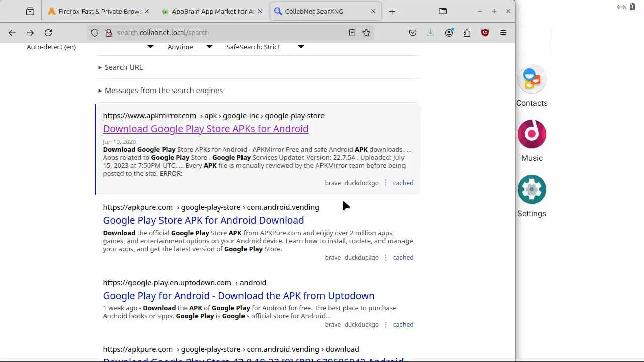Screen dimensions: 644x362
Task: Launch the Music app
Action: [532, 141]
